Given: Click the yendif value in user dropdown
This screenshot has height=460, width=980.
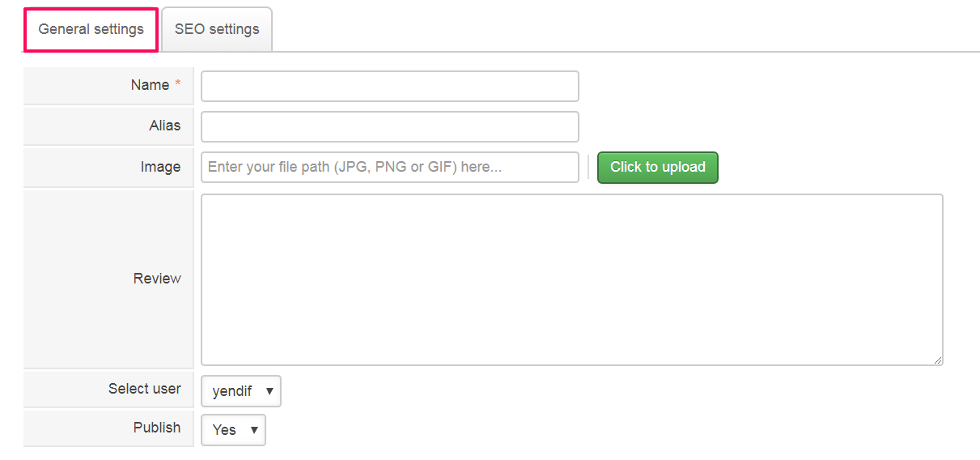Looking at the screenshot, I should point(232,392).
